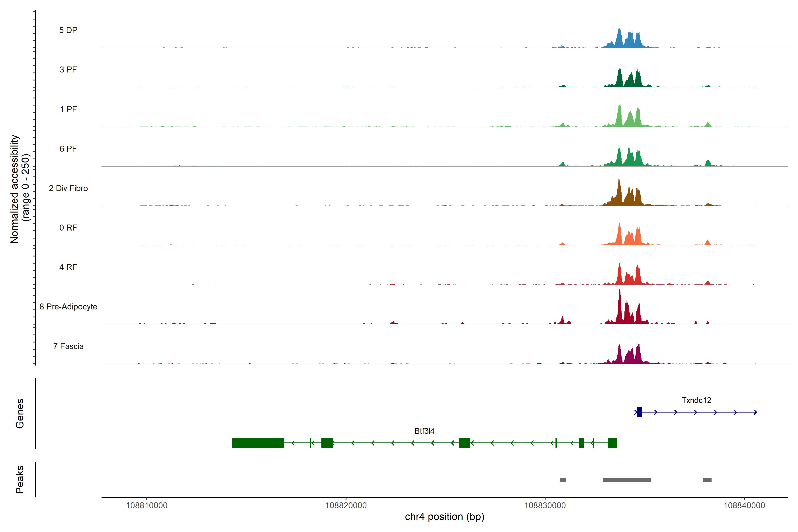This screenshot has width=798, height=532.
Task: Click the widest gray peak bar
Action: coord(627,480)
